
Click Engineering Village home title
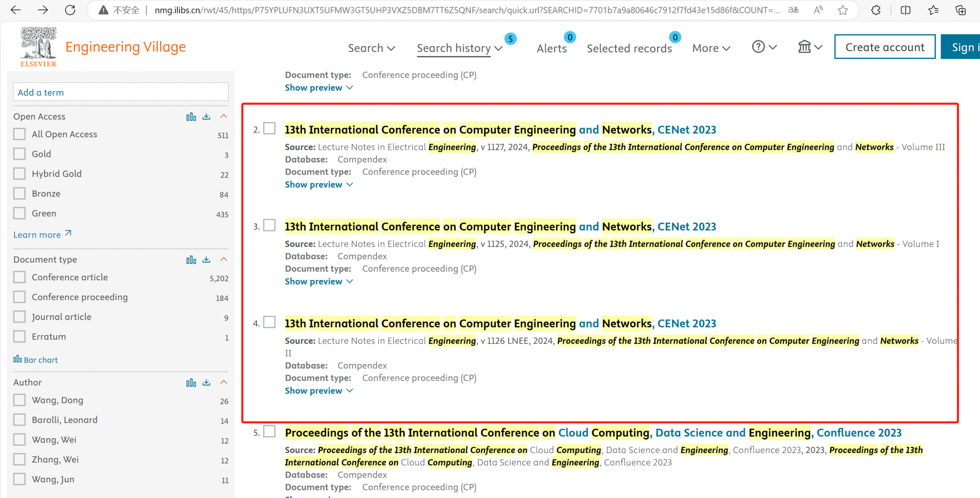125,47
